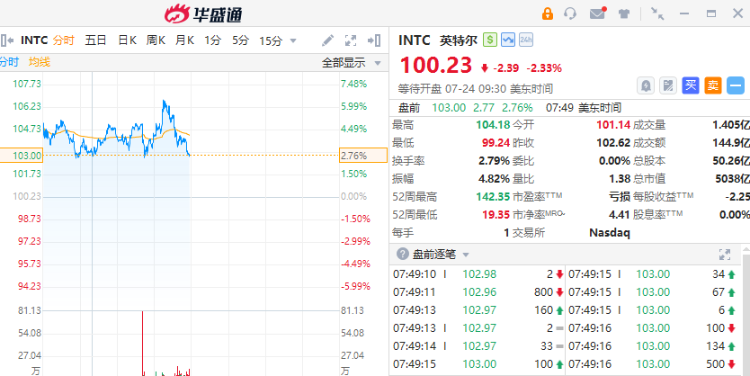Click the 24H trading badge
The height and width of the screenshot is (376, 750).
[526, 40]
